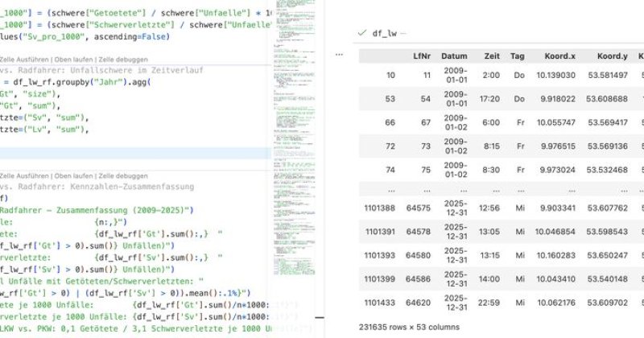
Task: Click Koord.x value 9.903341
Action: pos(558,208)
